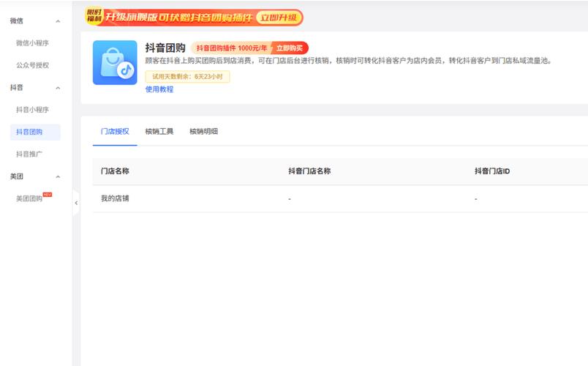Switch to the 核销明细 tab
The image size is (588, 366).
203,132
